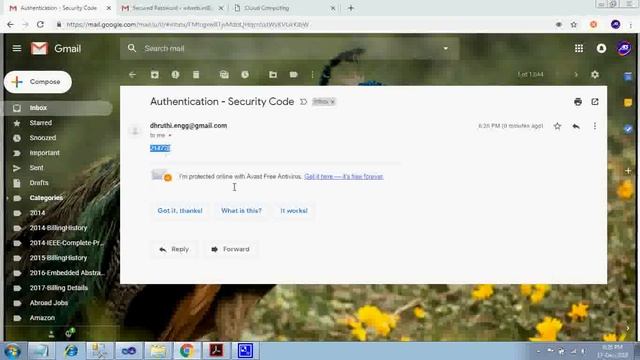This screenshot has width=640, height=360.
Task: Reload the page in Chrome
Action: tap(40, 25)
